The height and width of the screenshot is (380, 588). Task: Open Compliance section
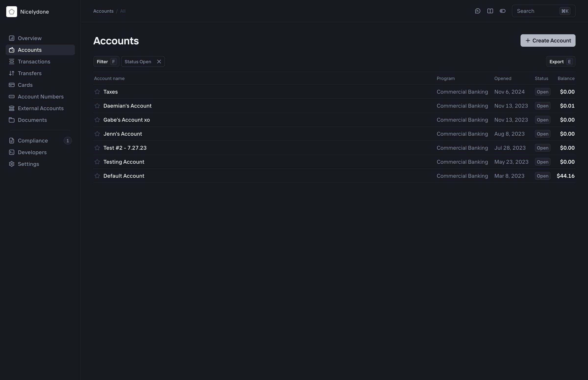point(40,141)
